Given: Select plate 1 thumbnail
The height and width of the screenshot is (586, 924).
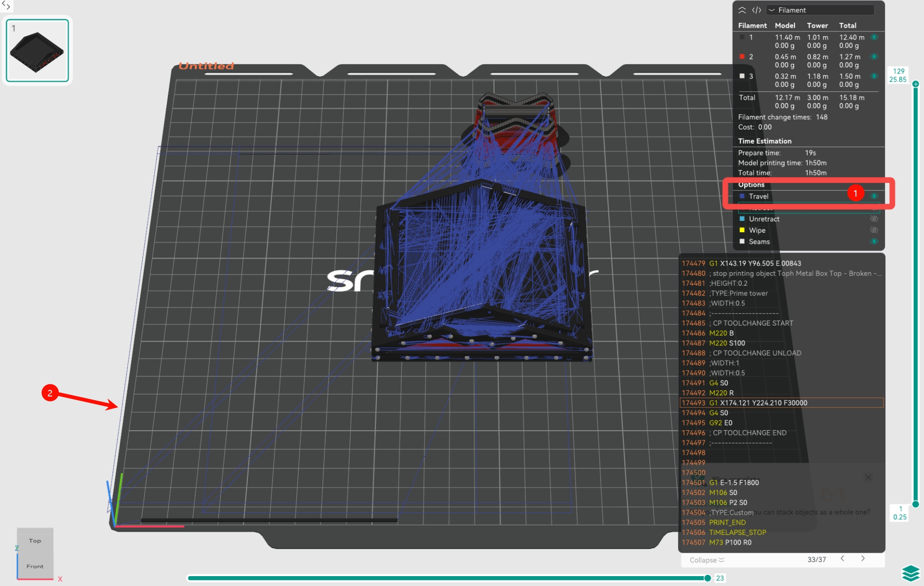Looking at the screenshot, I should (x=38, y=50).
